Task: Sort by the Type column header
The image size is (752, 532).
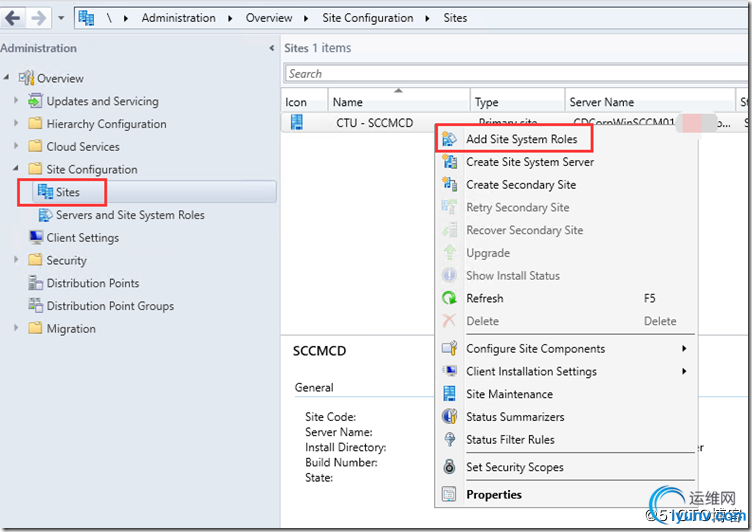Action: tap(517, 101)
